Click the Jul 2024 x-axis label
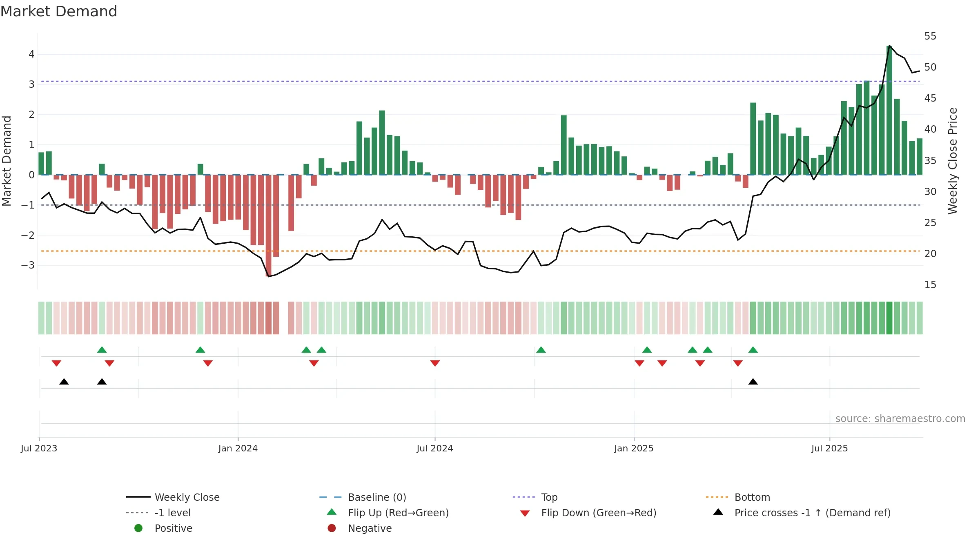This screenshot has width=980, height=551. (x=435, y=448)
